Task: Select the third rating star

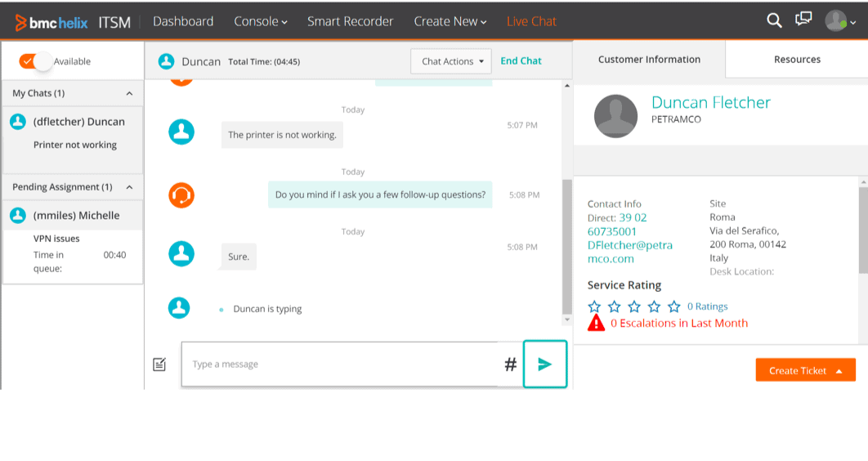Action: pyautogui.click(x=634, y=306)
